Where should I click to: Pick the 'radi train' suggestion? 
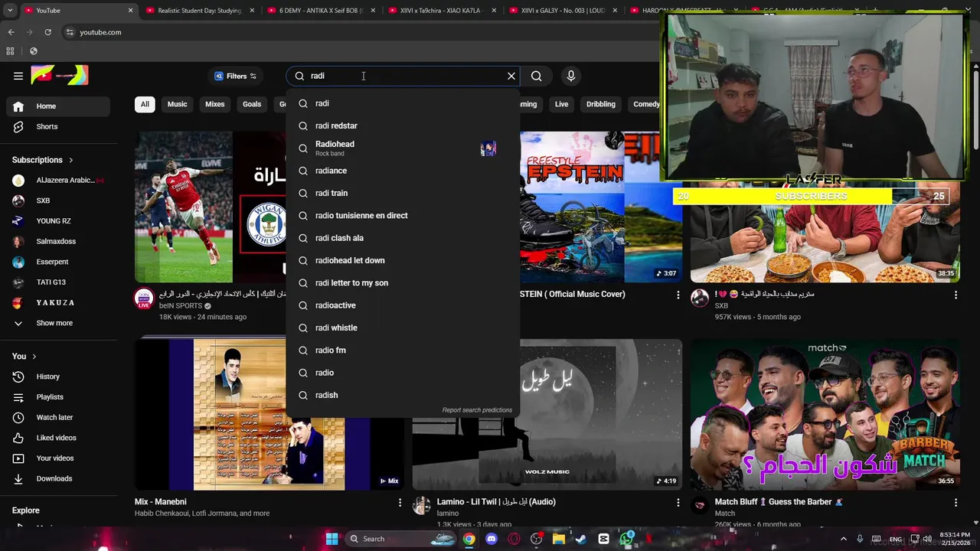403,193
